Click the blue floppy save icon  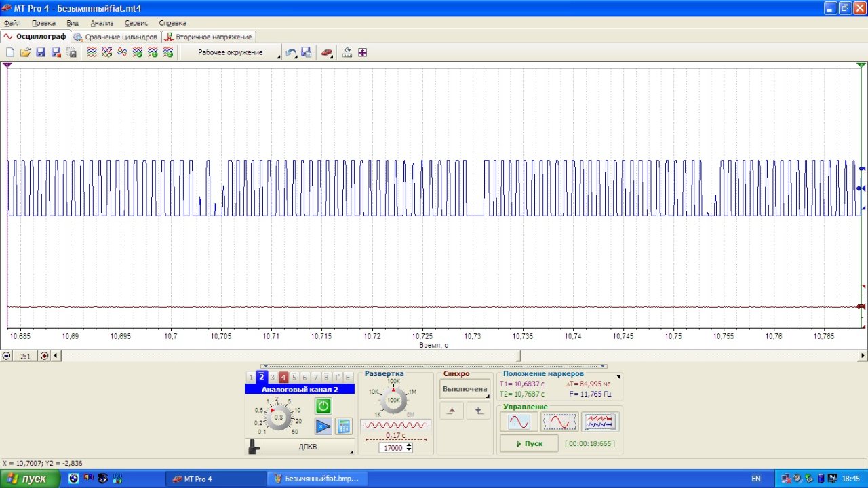[x=41, y=52]
